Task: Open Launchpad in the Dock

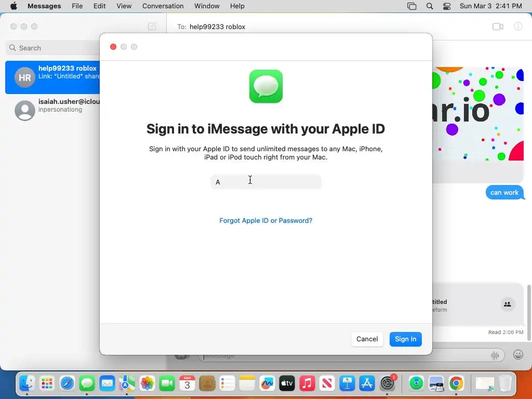Action: pos(47,383)
